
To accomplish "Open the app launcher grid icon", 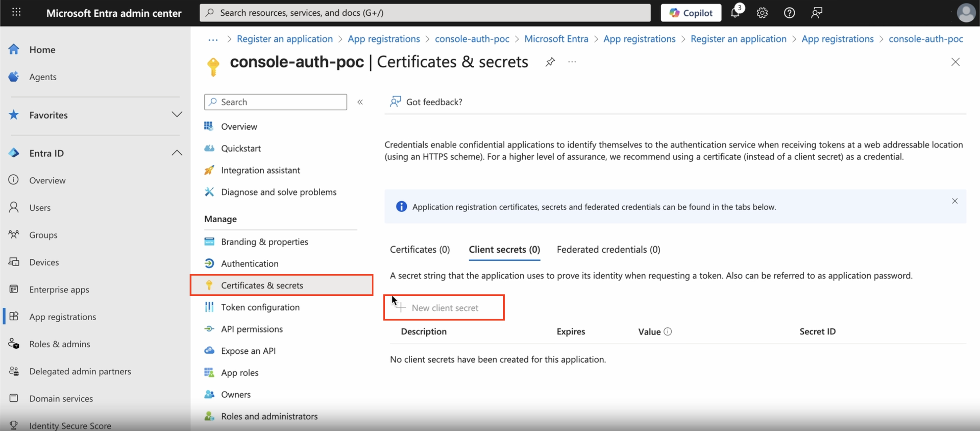I will click(16, 12).
